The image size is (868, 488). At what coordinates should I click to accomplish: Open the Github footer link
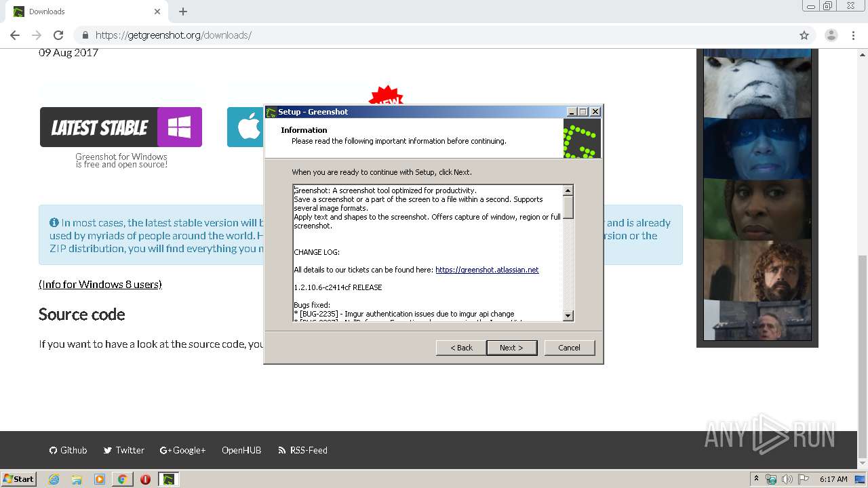tap(68, 450)
